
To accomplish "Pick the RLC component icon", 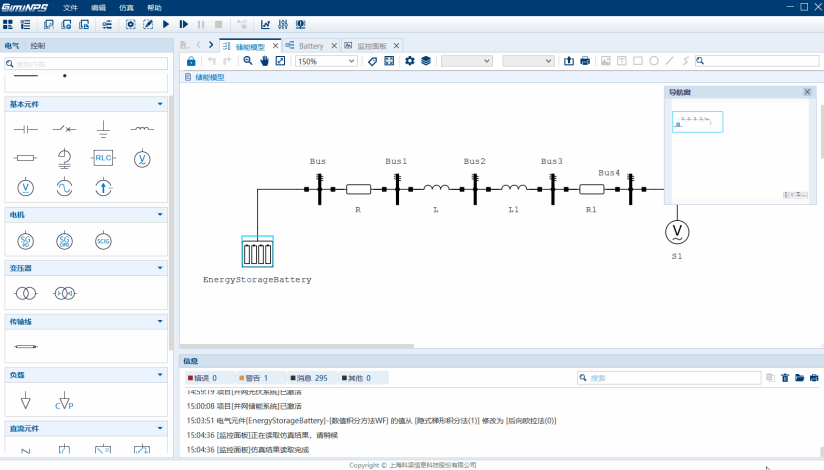I will point(103,157).
